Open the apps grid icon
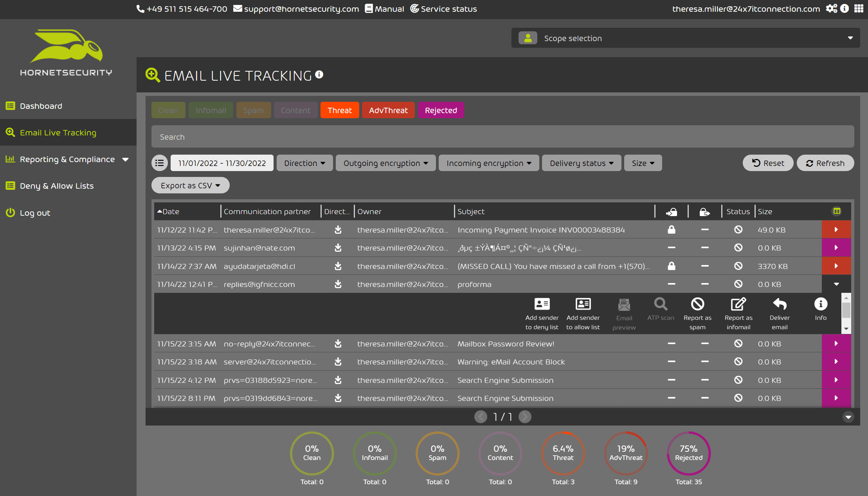This screenshot has width=868, height=496. tap(859, 9)
